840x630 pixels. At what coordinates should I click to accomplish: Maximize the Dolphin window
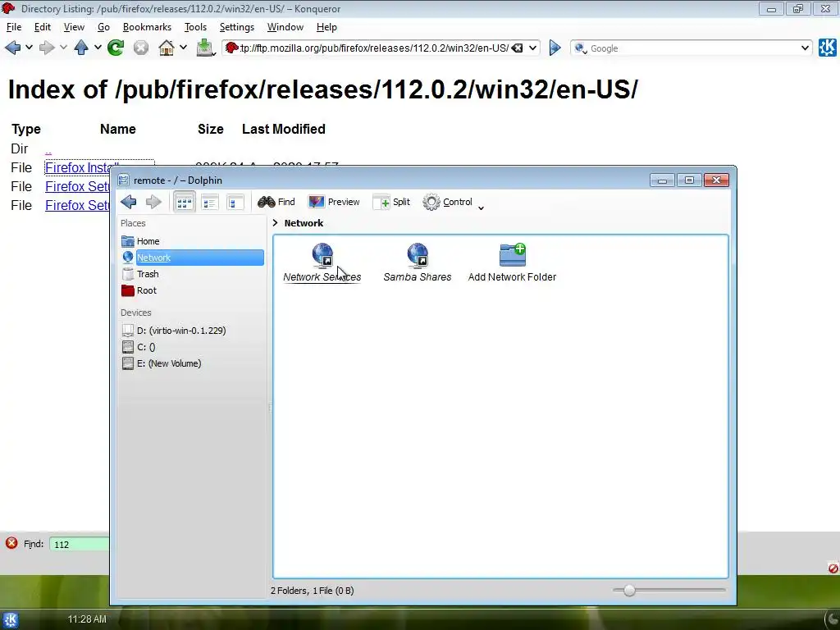pyautogui.click(x=689, y=180)
